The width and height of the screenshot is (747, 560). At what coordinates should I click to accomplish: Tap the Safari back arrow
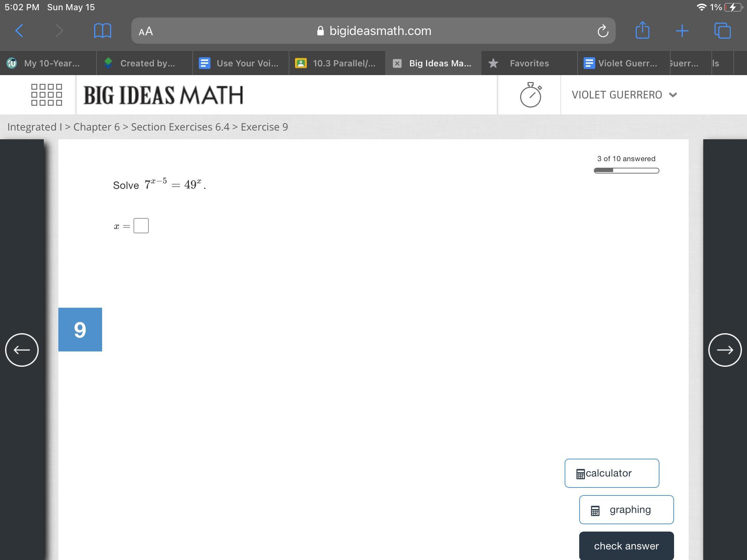(19, 31)
